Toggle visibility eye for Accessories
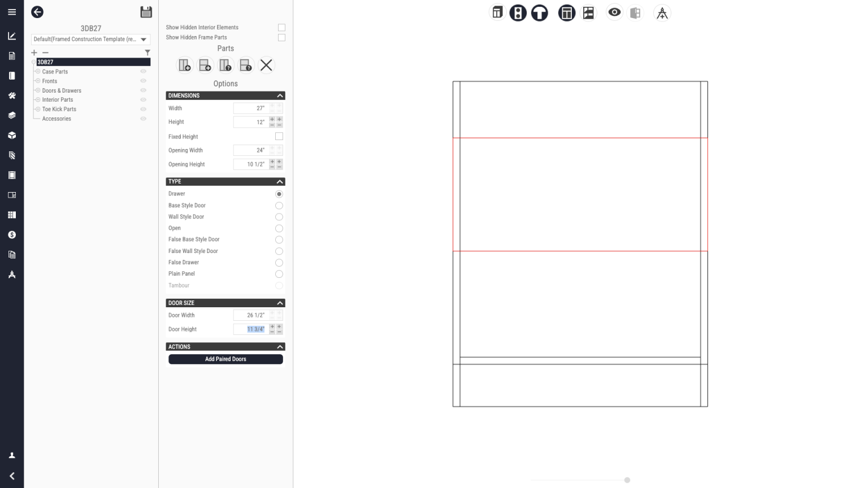 143,119
